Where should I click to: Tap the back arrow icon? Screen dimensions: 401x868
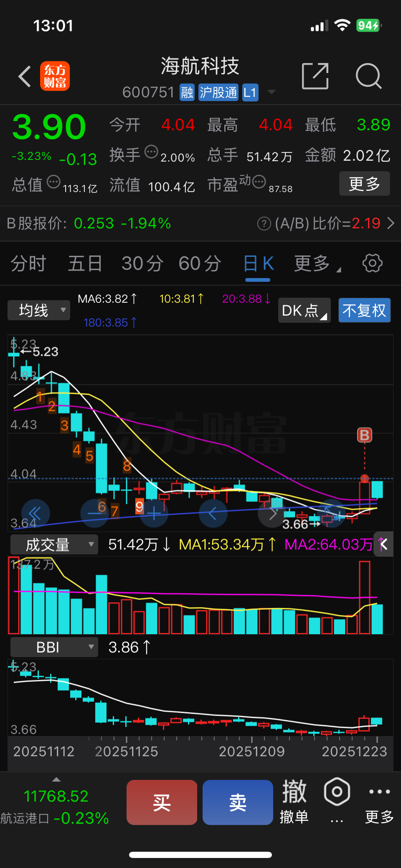pyautogui.click(x=25, y=76)
